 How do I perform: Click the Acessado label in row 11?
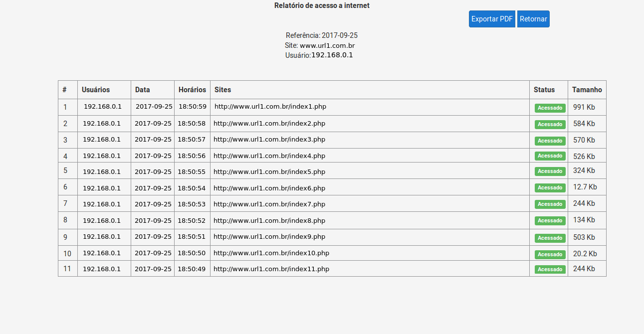click(x=550, y=269)
